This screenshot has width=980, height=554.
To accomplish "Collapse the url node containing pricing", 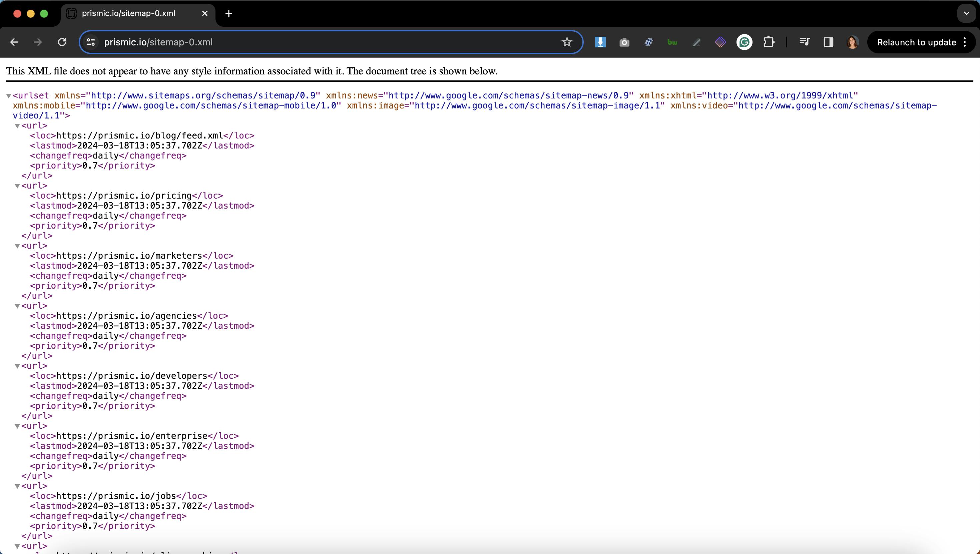I will [x=17, y=186].
